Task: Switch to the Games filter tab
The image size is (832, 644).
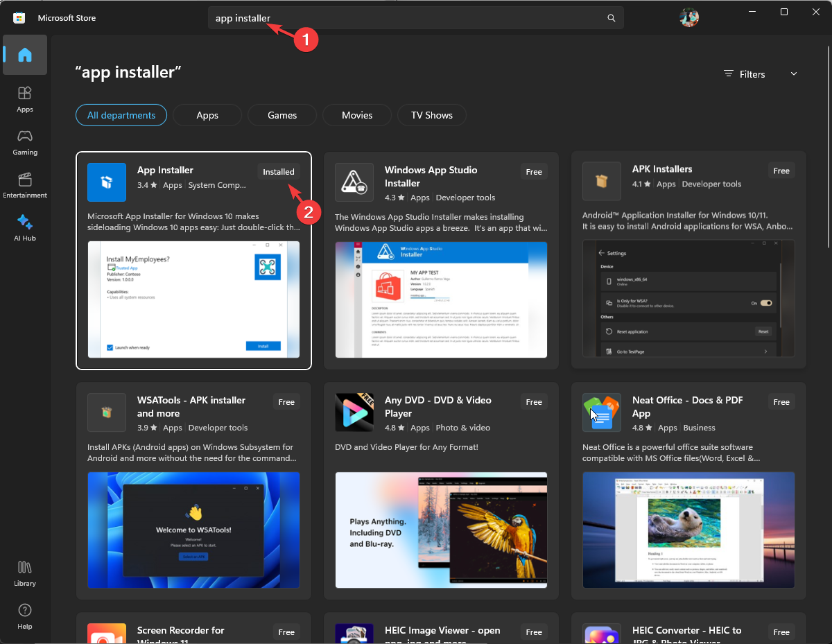Action: tap(281, 114)
